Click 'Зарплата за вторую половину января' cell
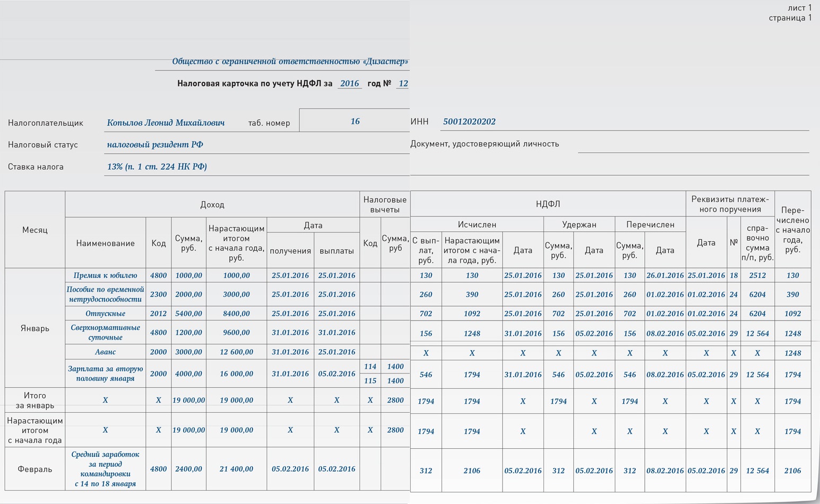The height and width of the screenshot is (504, 820). coord(105,373)
